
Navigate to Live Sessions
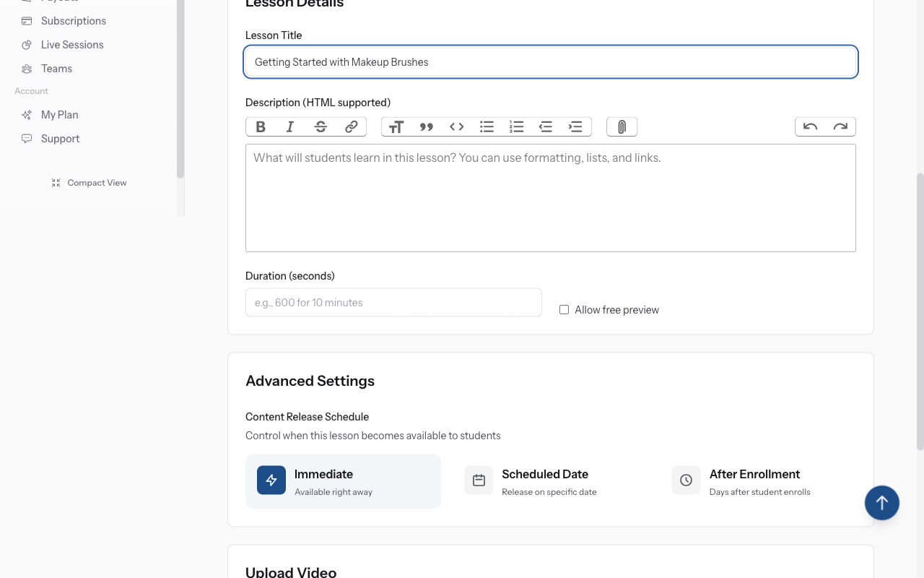click(x=71, y=44)
